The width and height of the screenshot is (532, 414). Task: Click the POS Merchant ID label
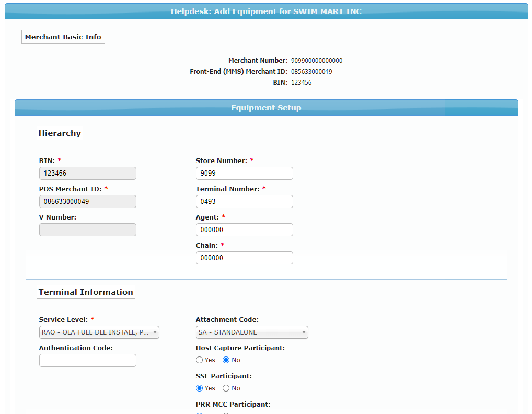point(70,189)
